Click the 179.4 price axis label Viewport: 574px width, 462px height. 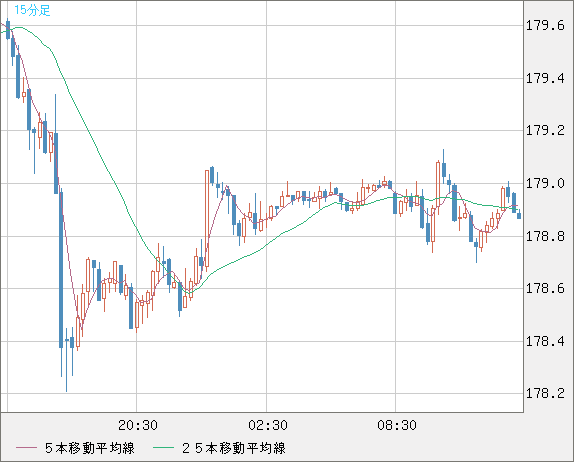point(545,78)
